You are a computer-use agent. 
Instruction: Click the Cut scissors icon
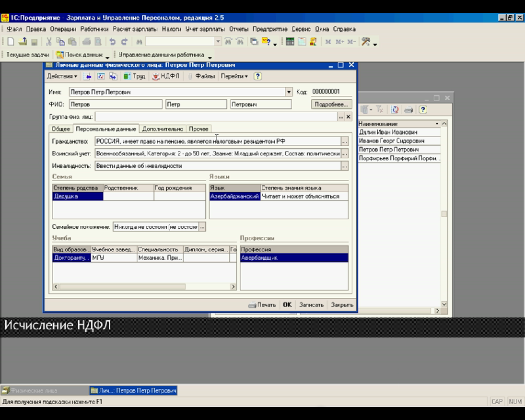[x=49, y=41]
